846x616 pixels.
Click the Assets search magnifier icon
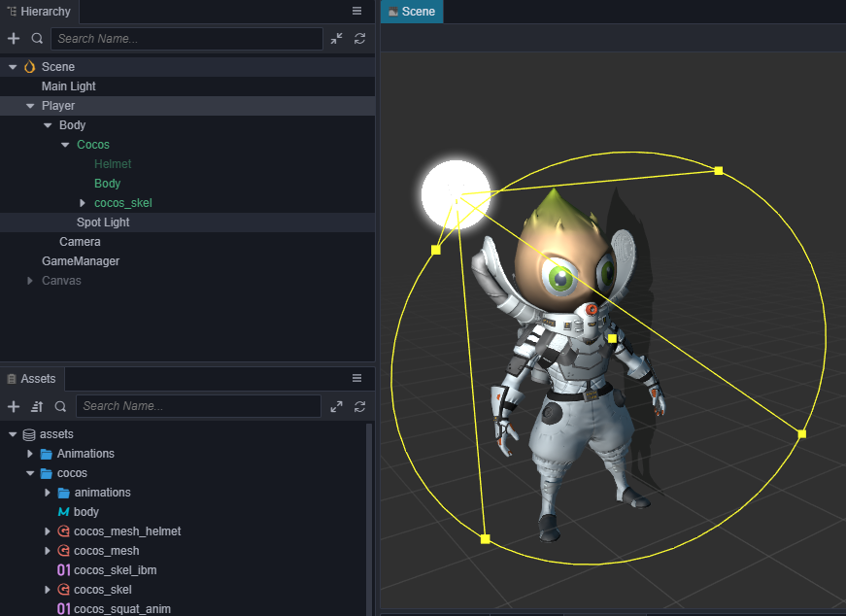[x=60, y=406]
